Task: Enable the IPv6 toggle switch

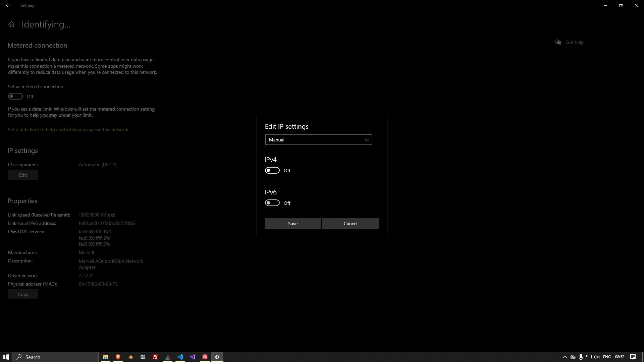Action: 272,203
